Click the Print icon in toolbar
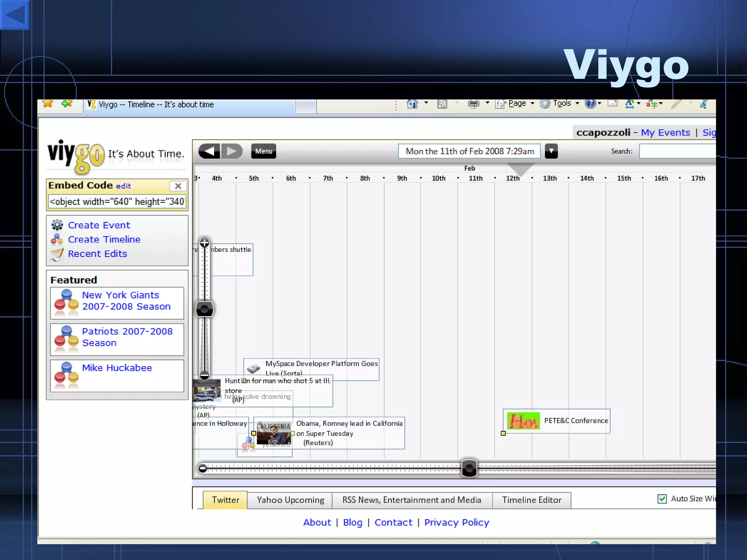 (473, 104)
